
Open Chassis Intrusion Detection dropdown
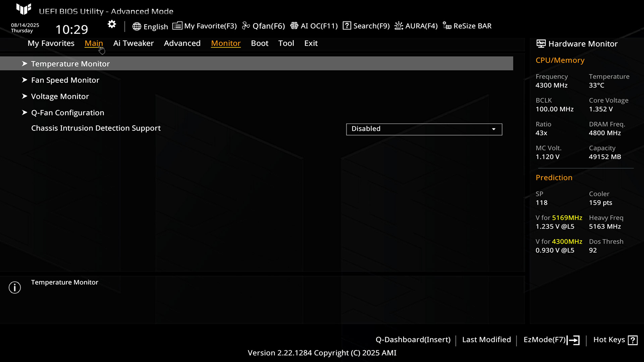pos(424,129)
